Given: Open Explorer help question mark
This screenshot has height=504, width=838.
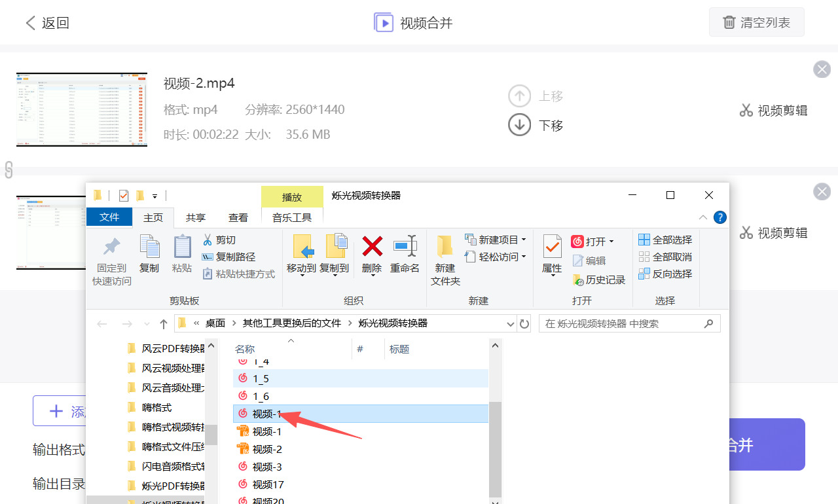Looking at the screenshot, I should [x=720, y=217].
